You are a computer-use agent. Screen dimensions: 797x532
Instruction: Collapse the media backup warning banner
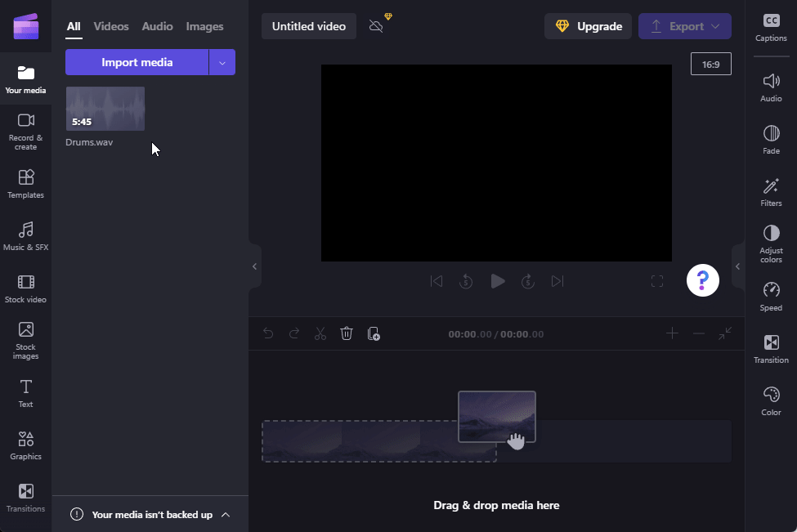(226, 515)
